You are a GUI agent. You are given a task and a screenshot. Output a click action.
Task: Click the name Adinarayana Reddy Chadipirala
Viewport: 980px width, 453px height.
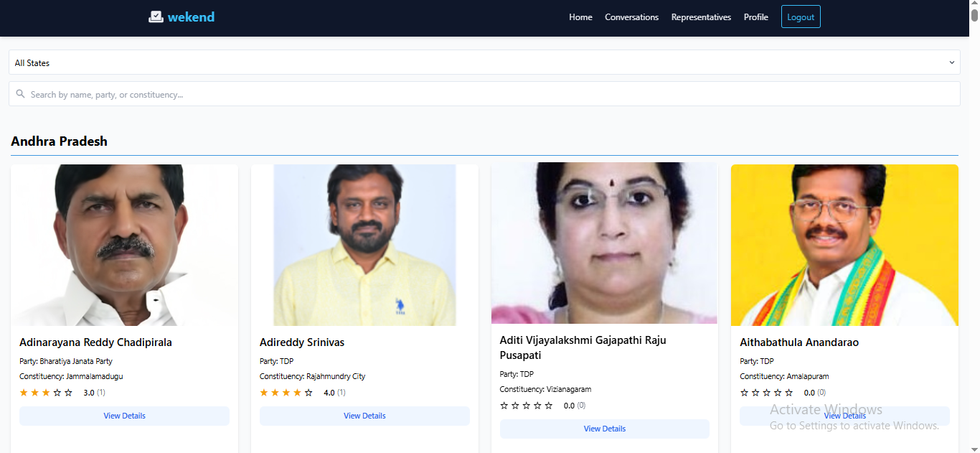click(95, 342)
